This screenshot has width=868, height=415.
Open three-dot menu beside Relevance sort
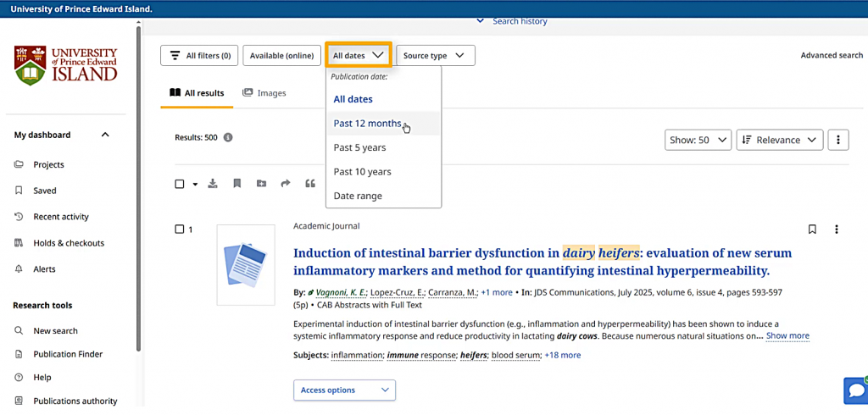[837, 140]
